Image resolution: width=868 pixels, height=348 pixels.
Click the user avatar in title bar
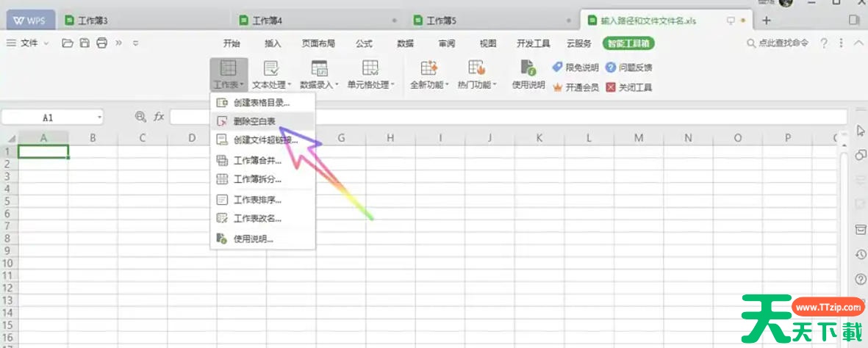[786, 3]
